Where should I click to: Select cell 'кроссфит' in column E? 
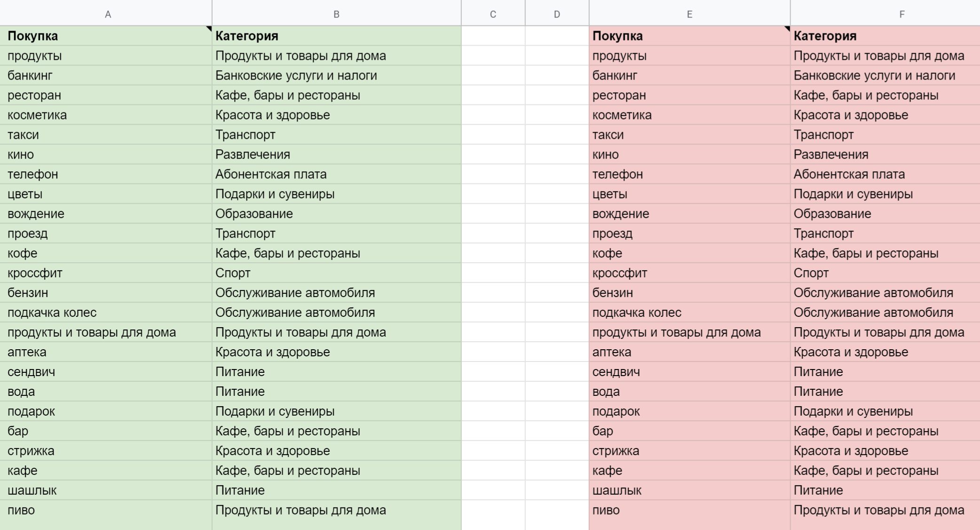point(690,273)
